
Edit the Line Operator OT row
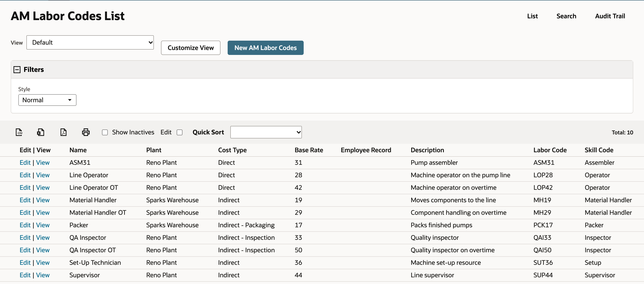(x=25, y=188)
